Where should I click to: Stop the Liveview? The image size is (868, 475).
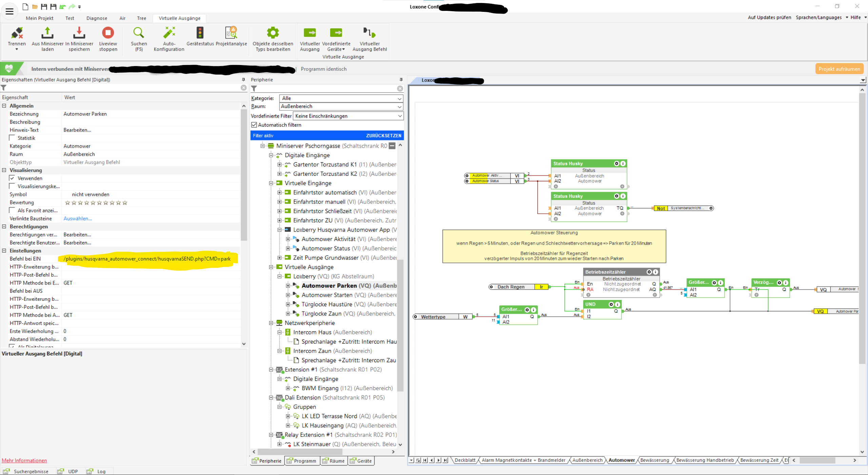(x=108, y=33)
